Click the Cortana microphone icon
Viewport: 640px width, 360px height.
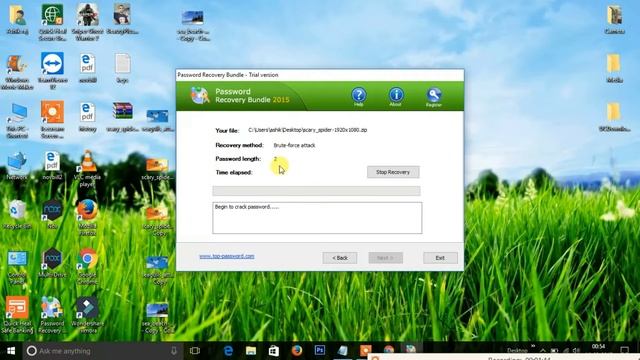pos(174,351)
